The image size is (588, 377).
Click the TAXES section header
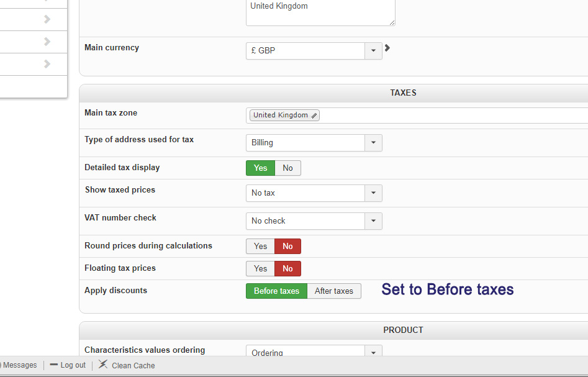pyautogui.click(x=403, y=93)
